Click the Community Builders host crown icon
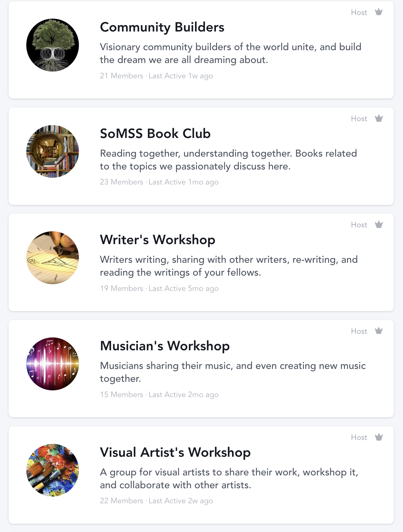 coord(379,12)
